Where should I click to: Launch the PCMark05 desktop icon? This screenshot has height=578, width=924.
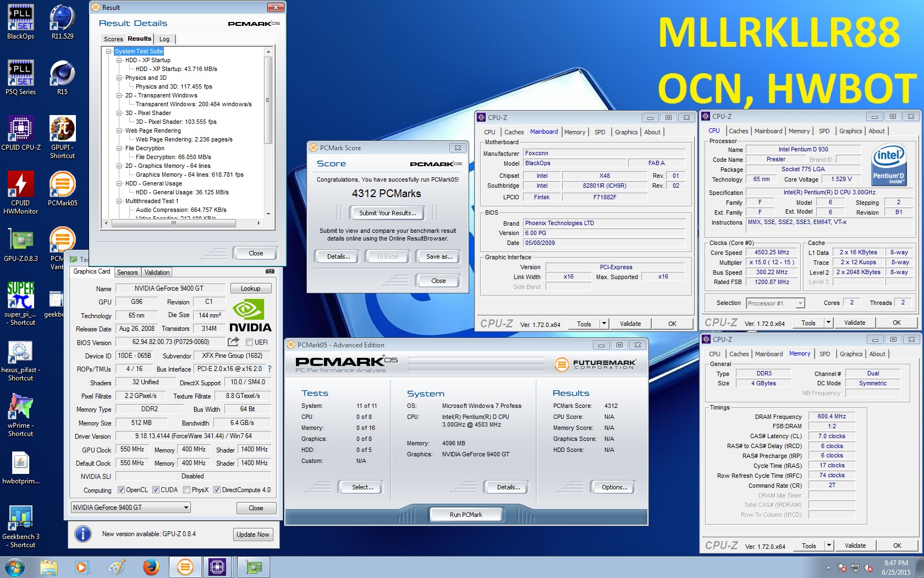pos(62,189)
